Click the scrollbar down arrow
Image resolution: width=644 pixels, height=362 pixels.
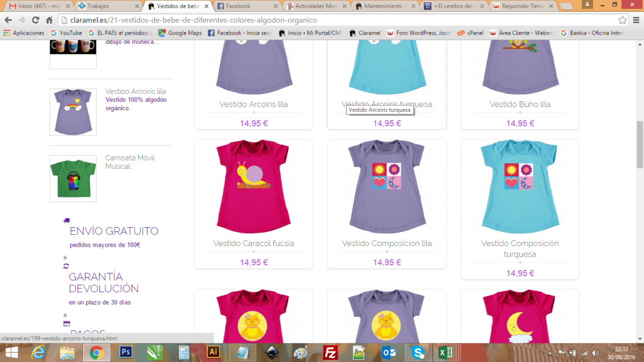[640, 339]
